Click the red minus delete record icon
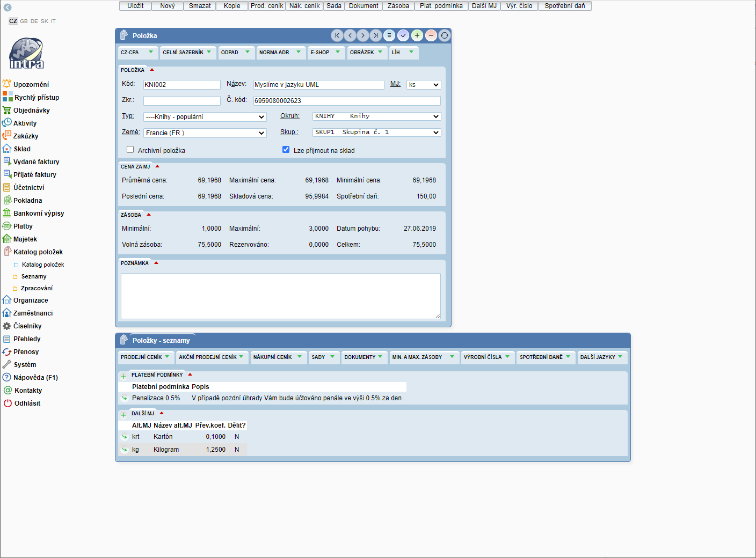Screen dimensions: 756x558 [431, 35]
